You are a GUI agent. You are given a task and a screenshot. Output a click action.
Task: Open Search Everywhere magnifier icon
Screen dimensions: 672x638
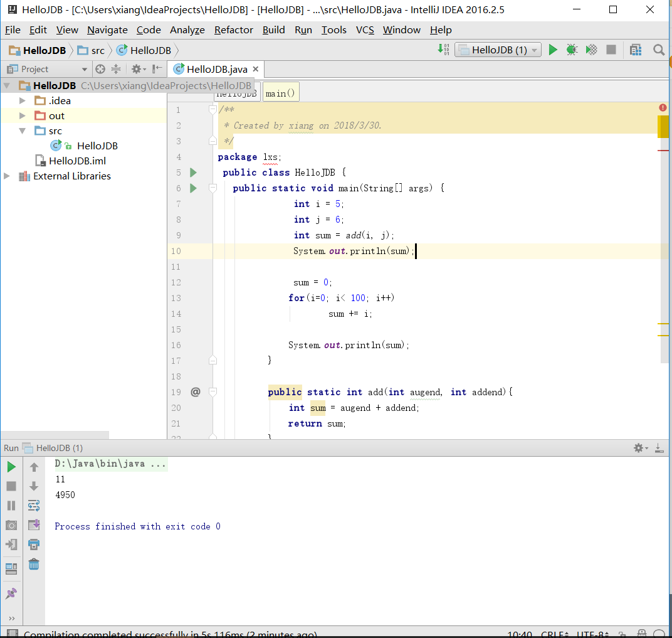tap(659, 50)
